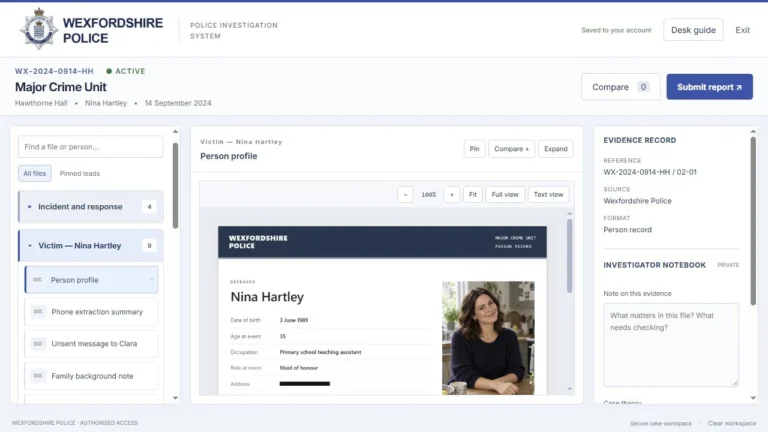The height and width of the screenshot is (432, 768).
Task: Click the 4 count badge on Incident and response
Action: (x=149, y=207)
